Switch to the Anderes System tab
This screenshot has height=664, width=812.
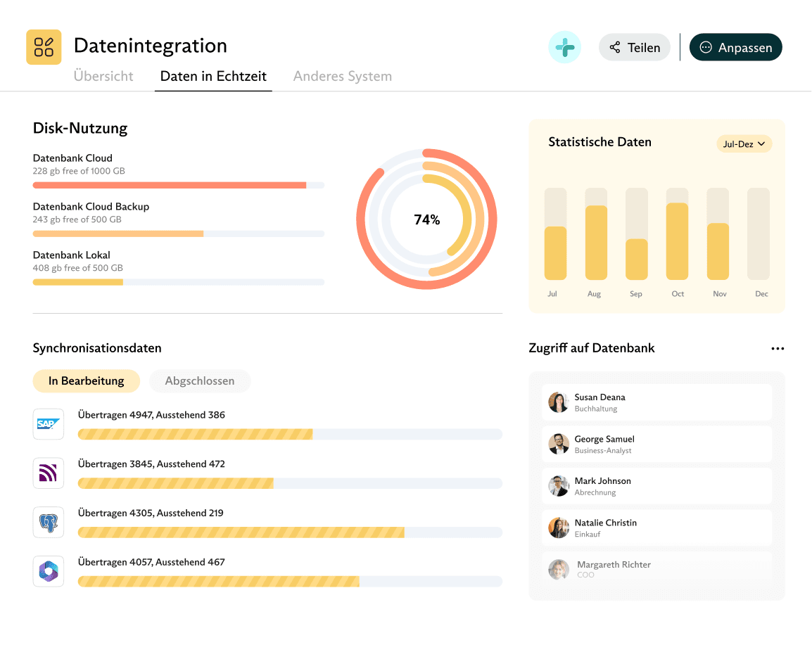(x=343, y=77)
